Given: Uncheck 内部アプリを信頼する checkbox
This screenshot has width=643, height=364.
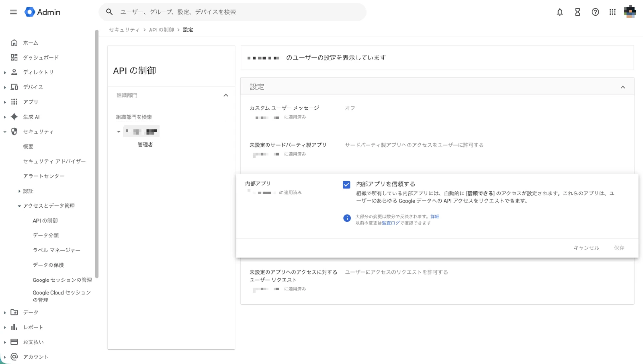Looking at the screenshot, I should click(x=346, y=184).
